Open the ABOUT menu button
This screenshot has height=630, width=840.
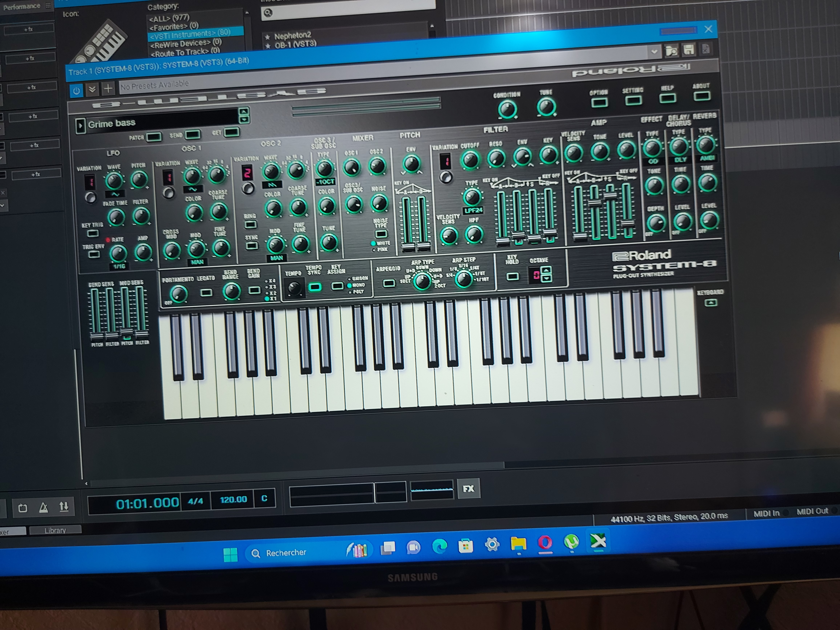[701, 96]
